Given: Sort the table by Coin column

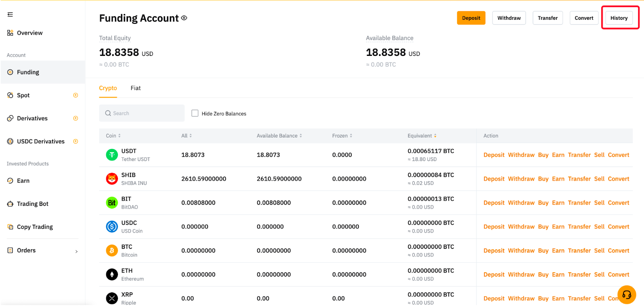Looking at the screenshot, I should [x=113, y=136].
